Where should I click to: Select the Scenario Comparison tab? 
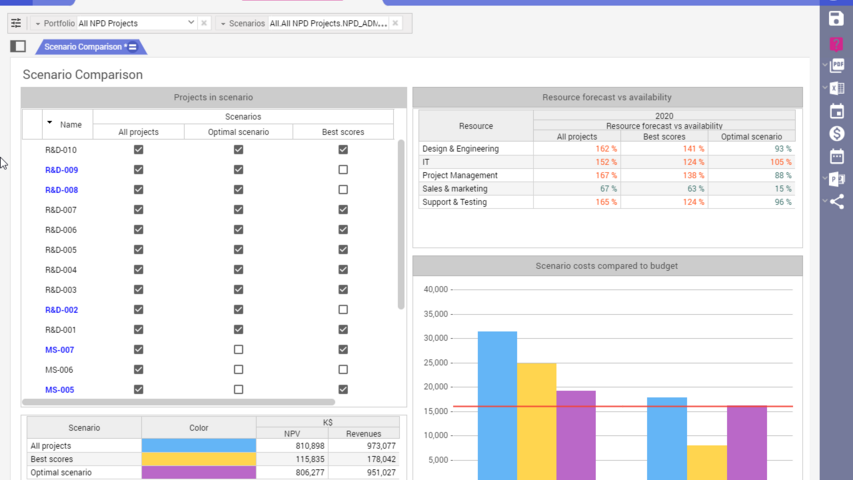[82, 47]
